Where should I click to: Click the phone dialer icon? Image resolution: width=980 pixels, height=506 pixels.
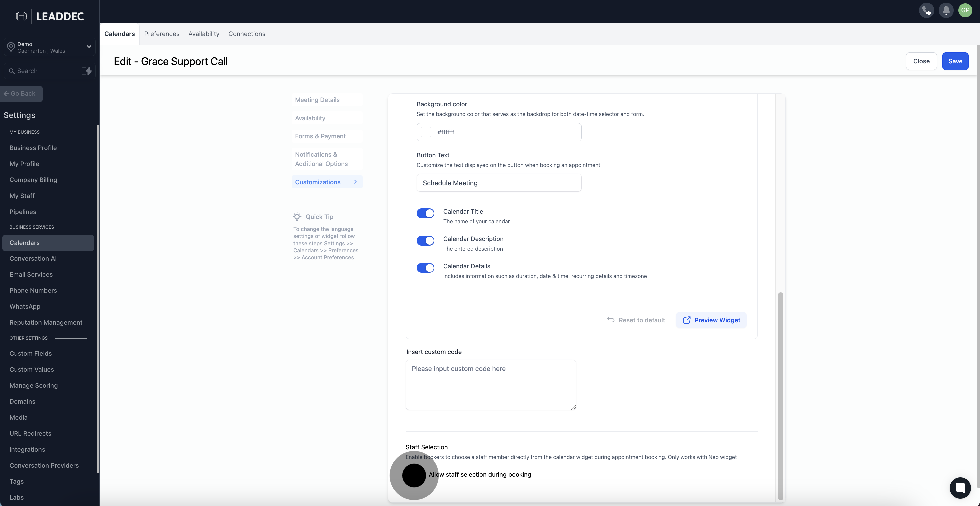pyautogui.click(x=926, y=10)
